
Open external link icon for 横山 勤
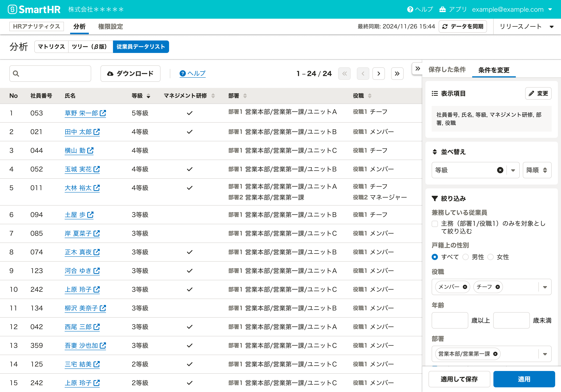(90, 150)
